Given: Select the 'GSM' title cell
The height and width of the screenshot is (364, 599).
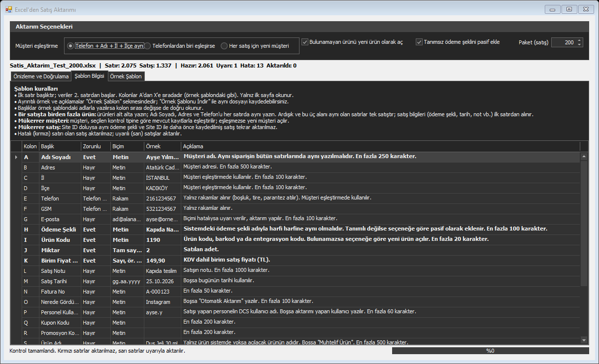Looking at the screenshot, I should (60, 209).
